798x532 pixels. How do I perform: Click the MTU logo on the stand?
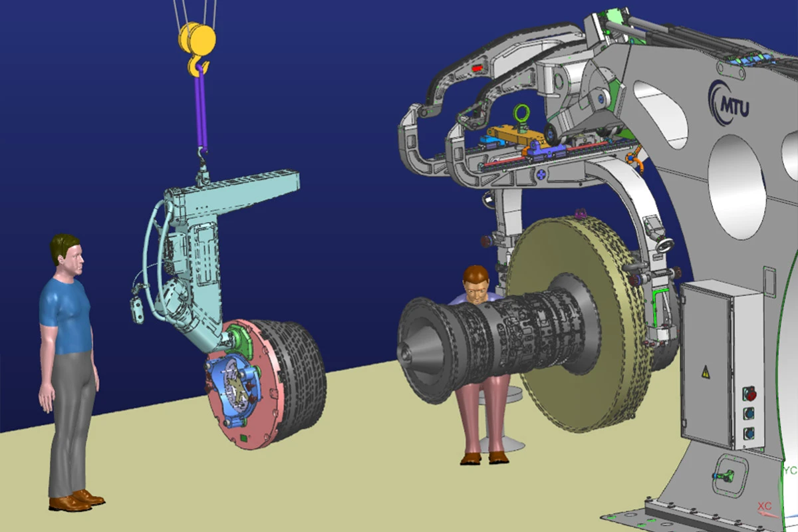click(x=730, y=102)
